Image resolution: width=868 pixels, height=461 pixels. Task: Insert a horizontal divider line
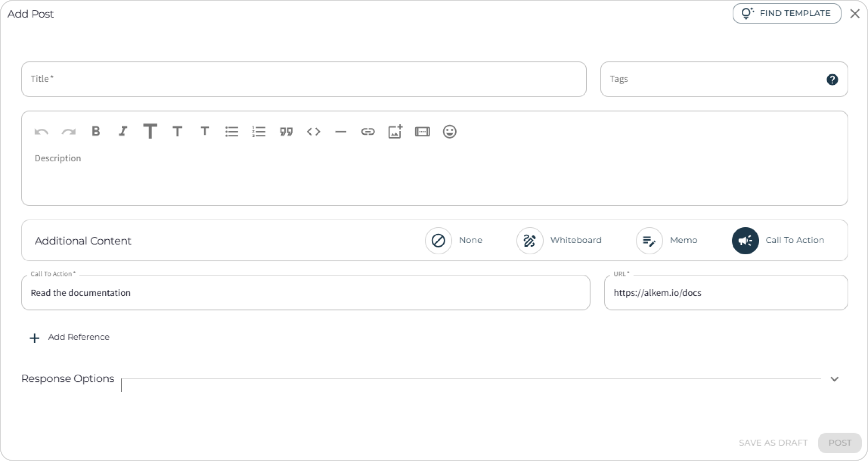341,132
